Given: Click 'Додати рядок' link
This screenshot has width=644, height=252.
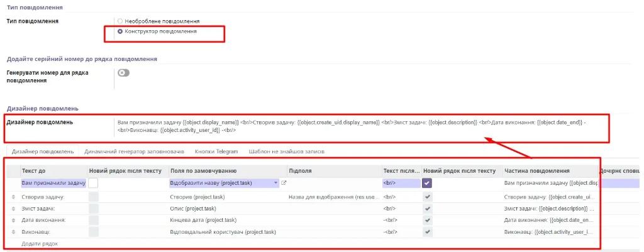Looking at the screenshot, I should (40, 243).
